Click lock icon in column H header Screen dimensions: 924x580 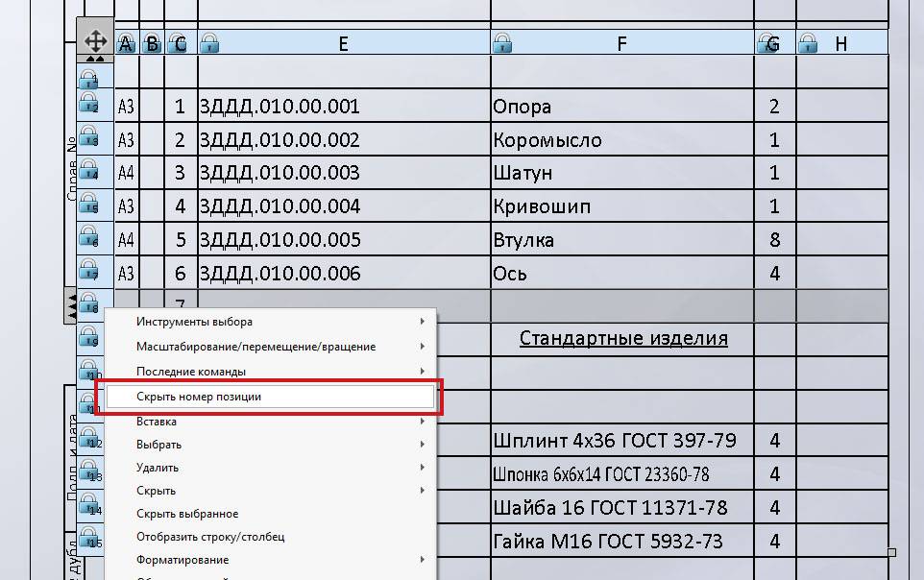pos(810,43)
